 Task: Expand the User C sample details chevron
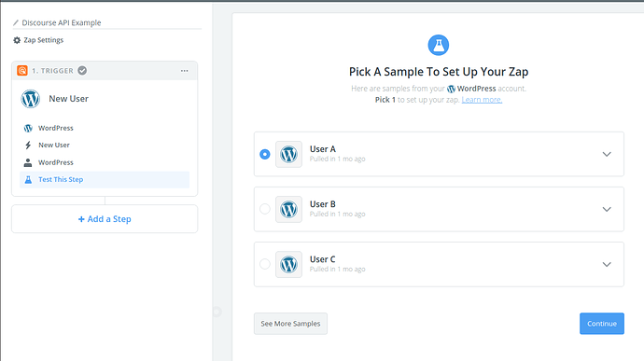tap(607, 265)
